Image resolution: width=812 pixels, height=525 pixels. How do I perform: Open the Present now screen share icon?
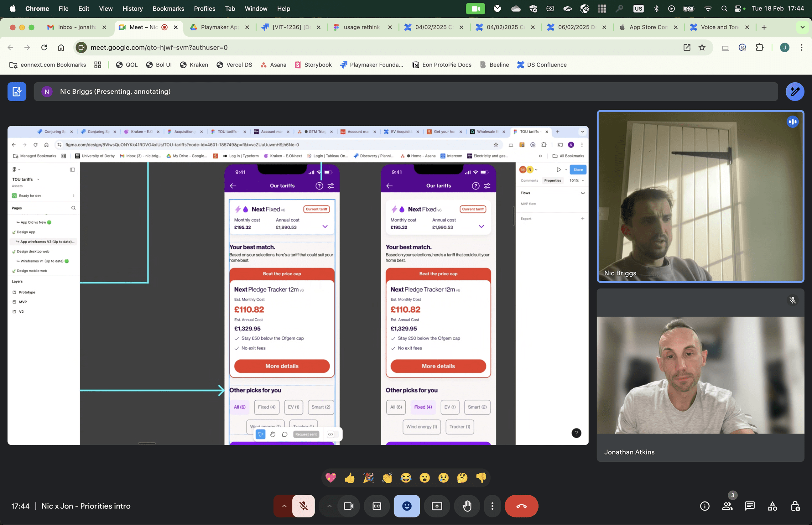437,506
